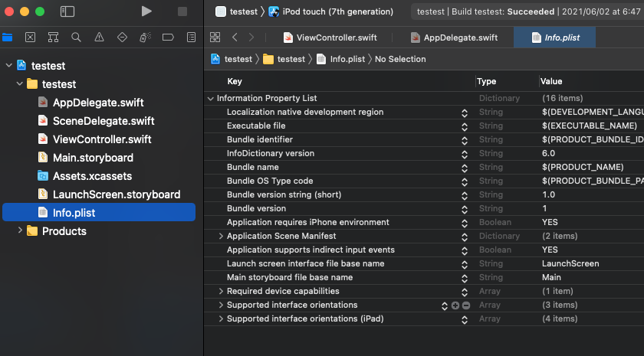
Task: Show the Issue navigator warning icon
Action: pos(99,37)
